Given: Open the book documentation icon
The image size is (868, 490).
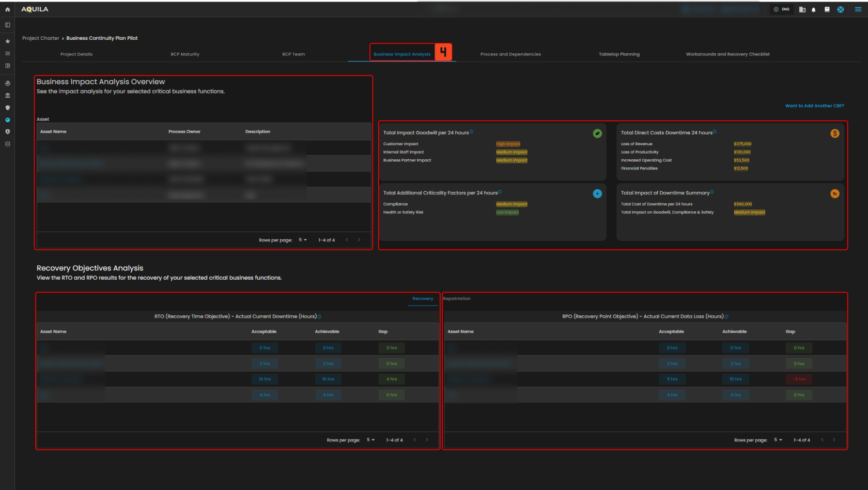Looking at the screenshot, I should [x=827, y=9].
